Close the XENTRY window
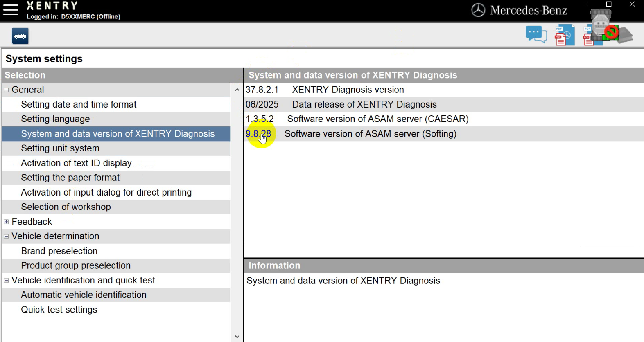 pos(632,4)
